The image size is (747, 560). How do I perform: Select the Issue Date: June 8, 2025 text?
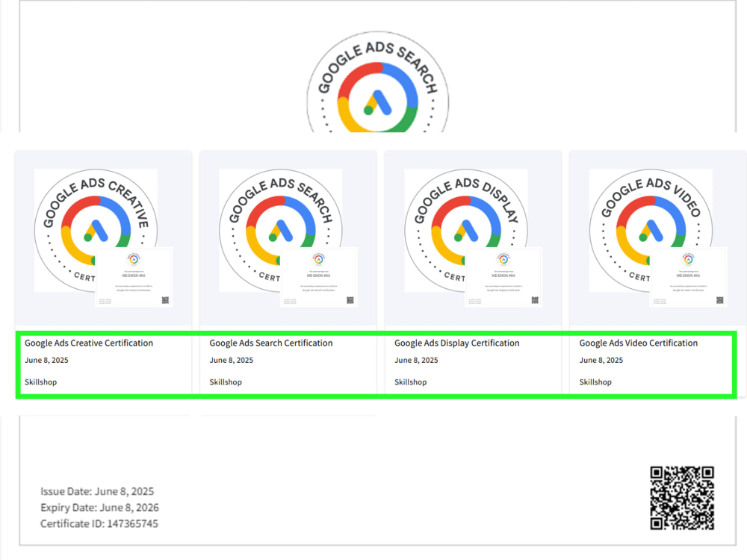97,491
